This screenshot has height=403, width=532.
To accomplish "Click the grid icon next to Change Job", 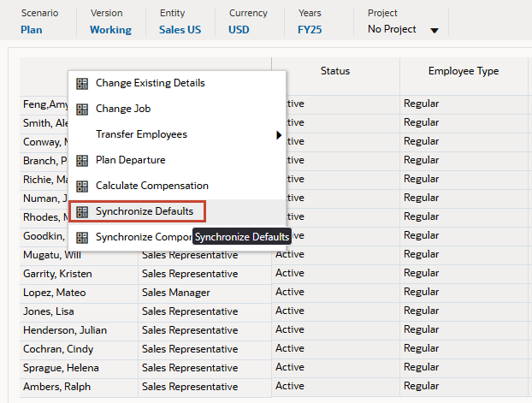I will coord(82,110).
